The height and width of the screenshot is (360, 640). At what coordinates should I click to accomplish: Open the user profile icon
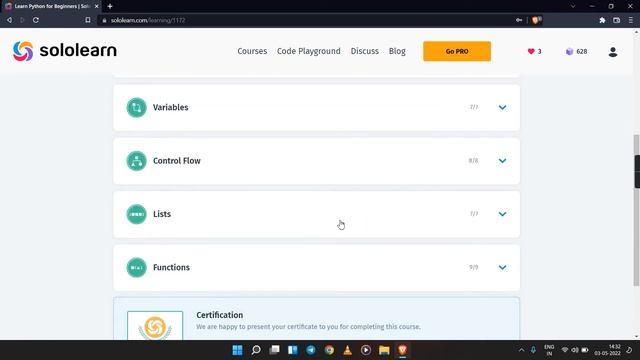click(613, 52)
